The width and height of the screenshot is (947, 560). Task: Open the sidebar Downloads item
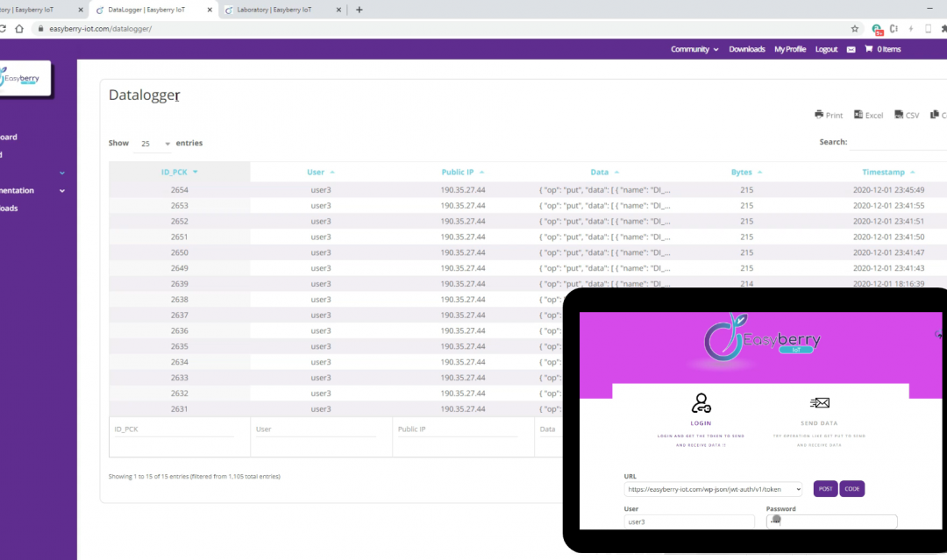point(9,209)
